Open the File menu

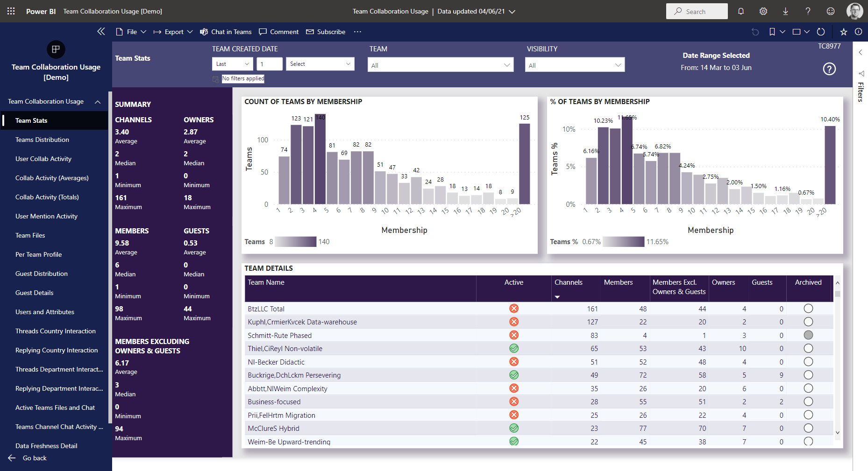[x=131, y=32]
